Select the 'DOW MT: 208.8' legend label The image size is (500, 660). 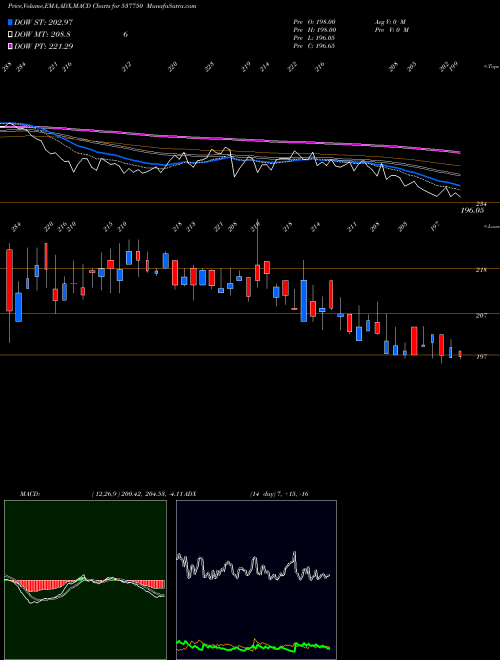[42, 34]
